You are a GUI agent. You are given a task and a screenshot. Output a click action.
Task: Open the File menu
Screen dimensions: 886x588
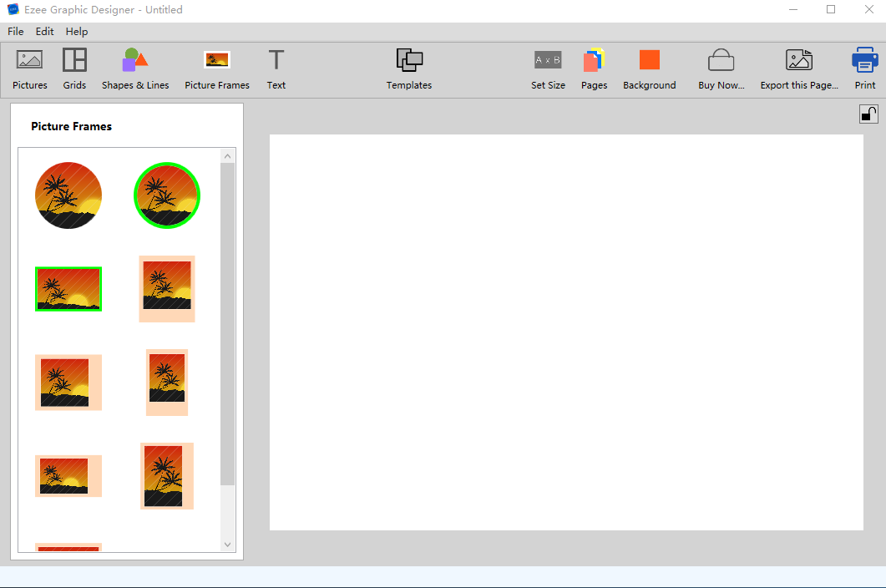[16, 32]
